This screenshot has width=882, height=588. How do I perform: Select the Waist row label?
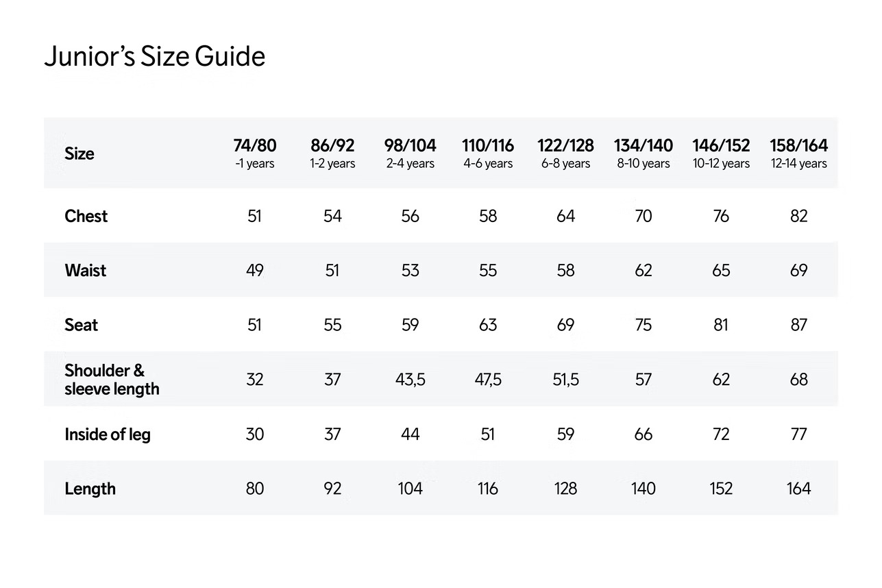pyautogui.click(x=86, y=271)
